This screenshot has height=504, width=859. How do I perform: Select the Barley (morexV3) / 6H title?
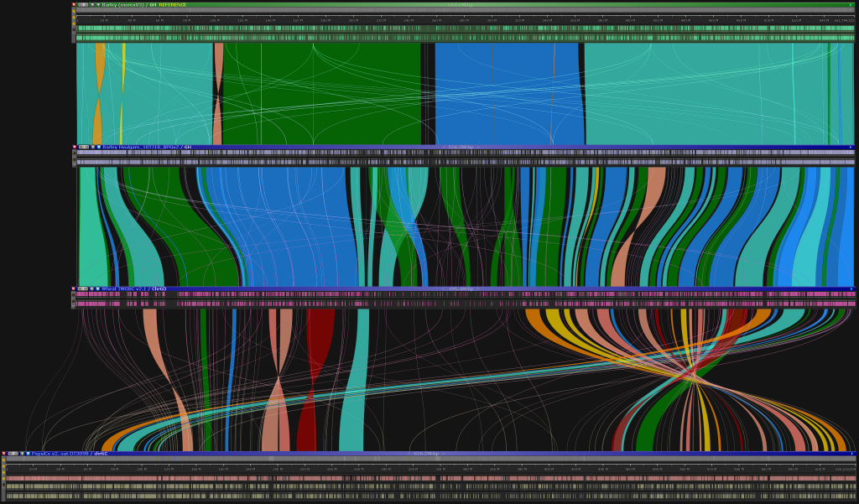[129, 5]
